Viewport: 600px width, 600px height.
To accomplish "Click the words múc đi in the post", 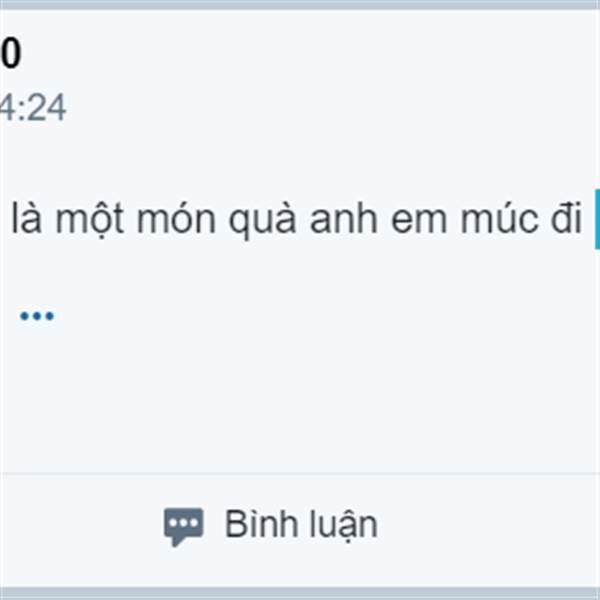I will [x=521, y=219].
